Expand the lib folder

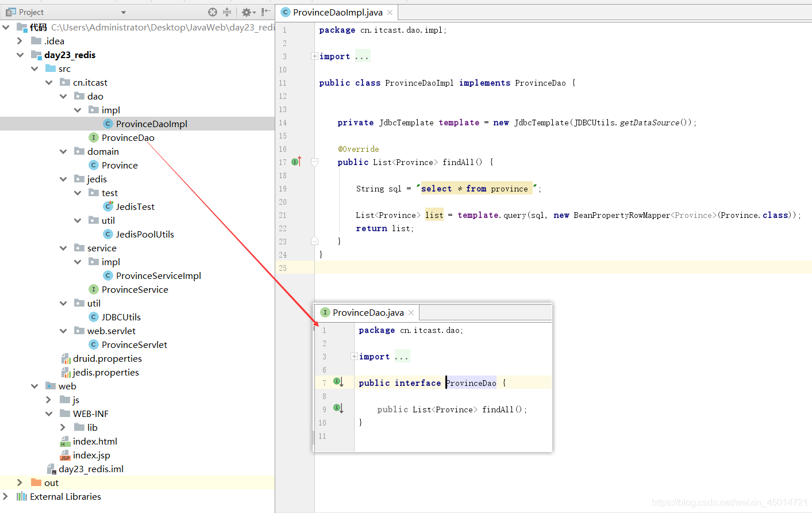coord(63,427)
